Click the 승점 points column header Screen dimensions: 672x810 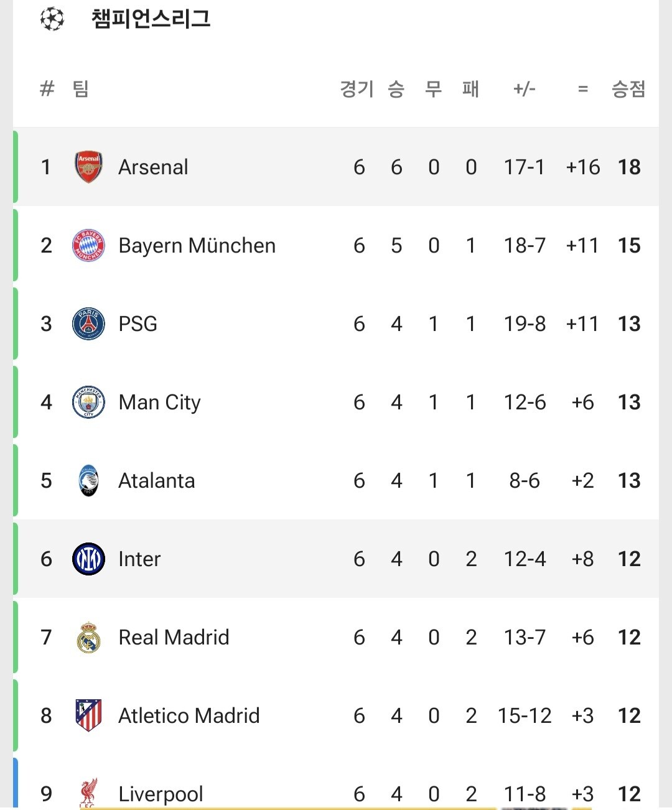pos(628,89)
